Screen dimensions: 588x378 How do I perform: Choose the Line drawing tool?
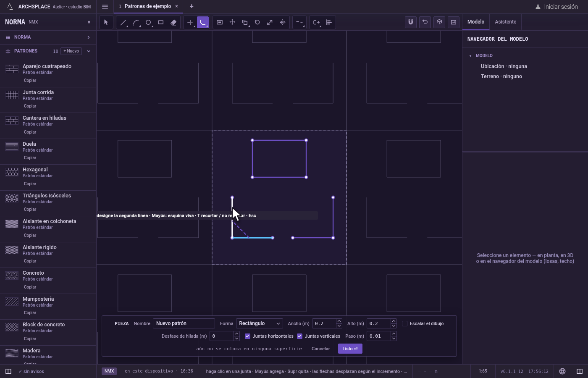(123, 22)
